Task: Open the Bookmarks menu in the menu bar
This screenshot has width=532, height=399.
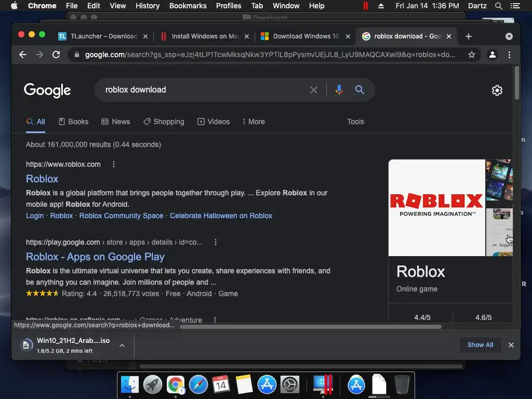Action: tap(188, 6)
